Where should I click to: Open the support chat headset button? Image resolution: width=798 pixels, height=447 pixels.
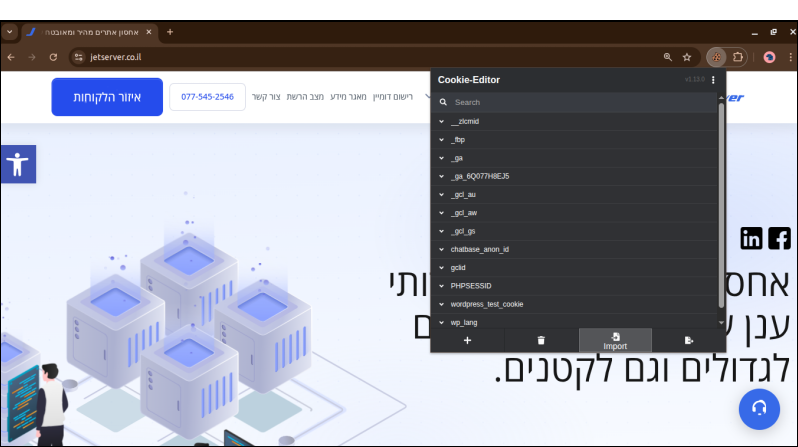point(759,409)
